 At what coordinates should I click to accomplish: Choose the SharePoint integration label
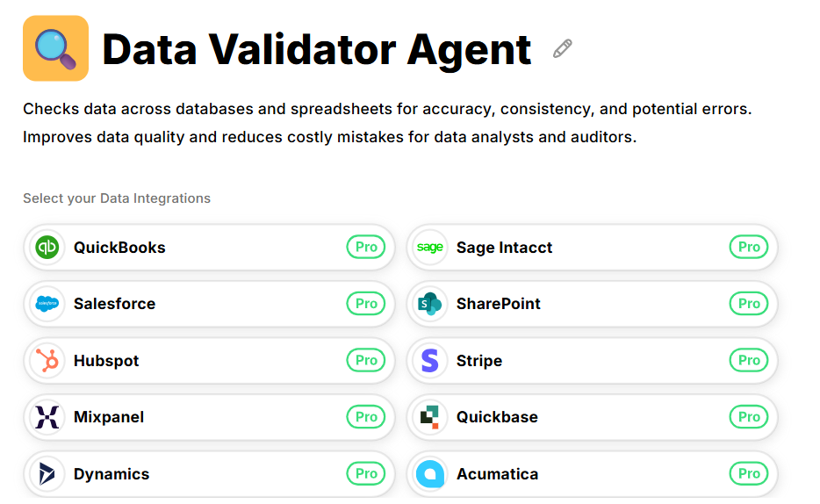[499, 304]
